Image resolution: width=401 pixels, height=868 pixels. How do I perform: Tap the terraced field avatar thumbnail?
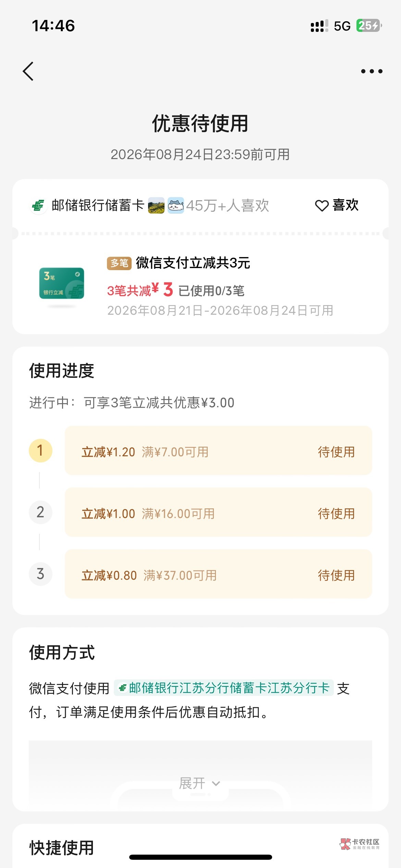[156, 205]
